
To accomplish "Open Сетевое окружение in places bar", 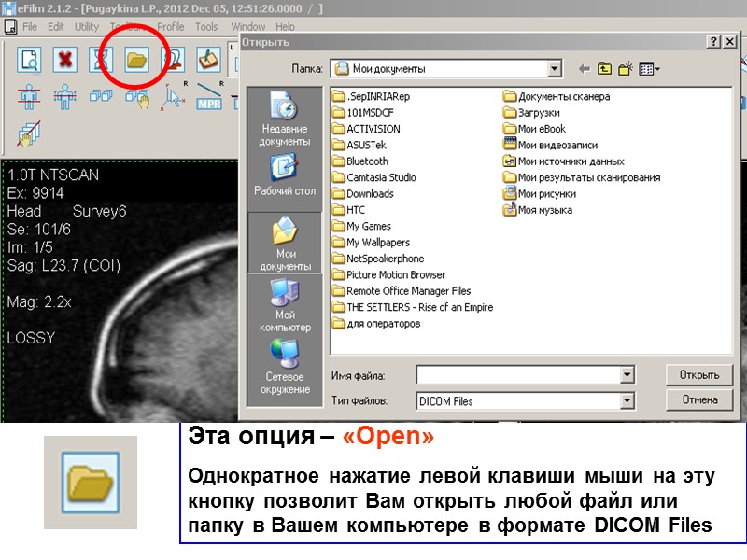I will (x=285, y=367).
